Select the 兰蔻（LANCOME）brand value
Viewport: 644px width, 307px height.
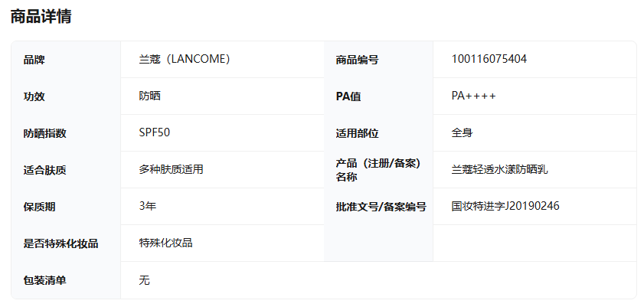pyautogui.click(x=185, y=60)
